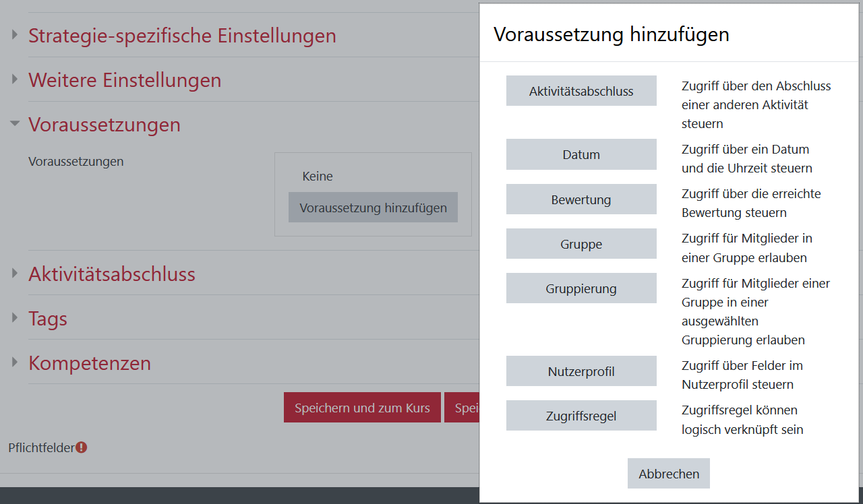Viewport: 863px width, 504px height.
Task: Choose Bewertung as access condition
Action: coord(581,199)
